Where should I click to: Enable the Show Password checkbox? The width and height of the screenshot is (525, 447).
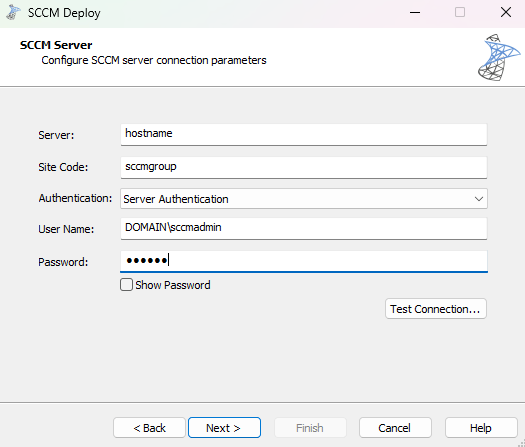[x=126, y=285]
